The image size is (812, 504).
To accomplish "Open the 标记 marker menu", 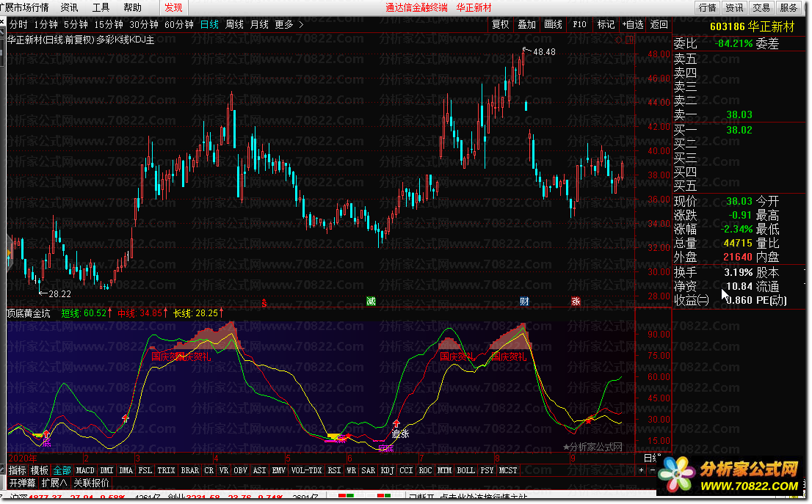I will pyautogui.click(x=606, y=24).
